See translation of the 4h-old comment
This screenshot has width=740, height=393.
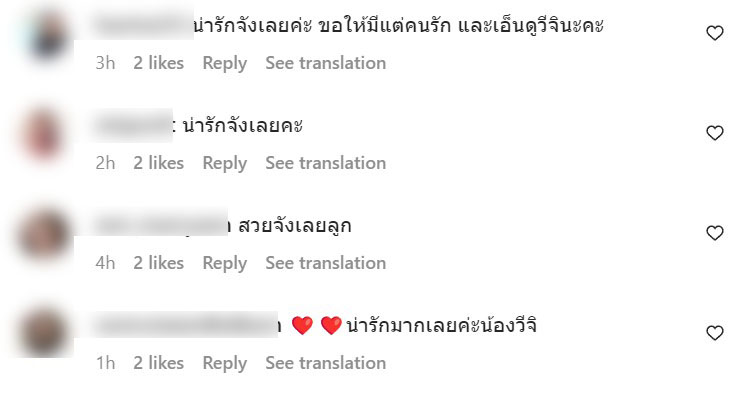(x=326, y=263)
